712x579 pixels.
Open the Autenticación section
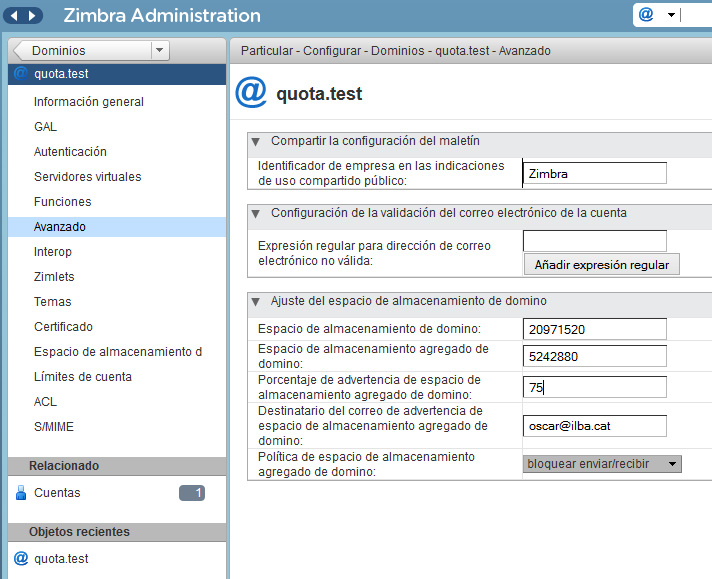tap(70, 152)
